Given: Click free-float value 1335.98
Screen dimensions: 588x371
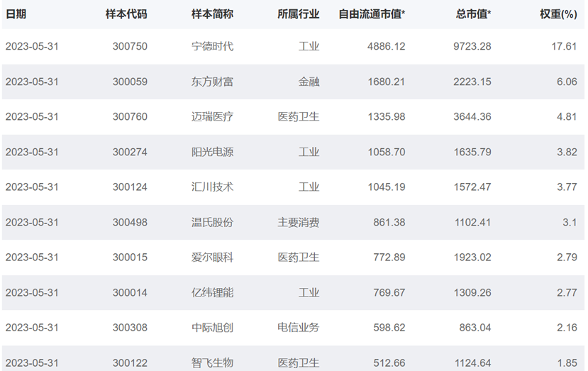Looking at the screenshot, I should pos(387,116).
